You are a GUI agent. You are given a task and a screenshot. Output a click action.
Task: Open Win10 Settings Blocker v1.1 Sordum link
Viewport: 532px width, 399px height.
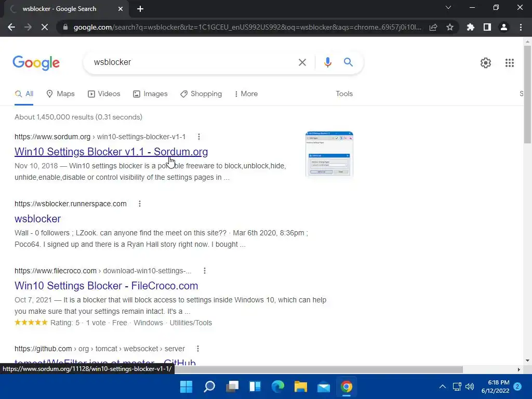[x=111, y=152]
